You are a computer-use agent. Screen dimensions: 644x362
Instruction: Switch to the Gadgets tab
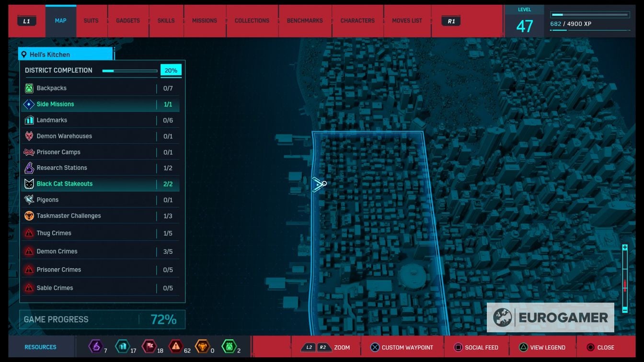tap(128, 21)
